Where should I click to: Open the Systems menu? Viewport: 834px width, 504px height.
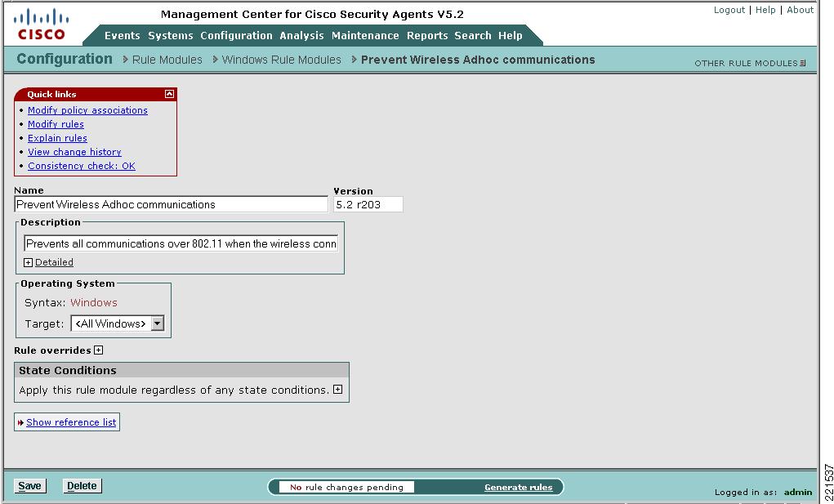pyautogui.click(x=170, y=36)
